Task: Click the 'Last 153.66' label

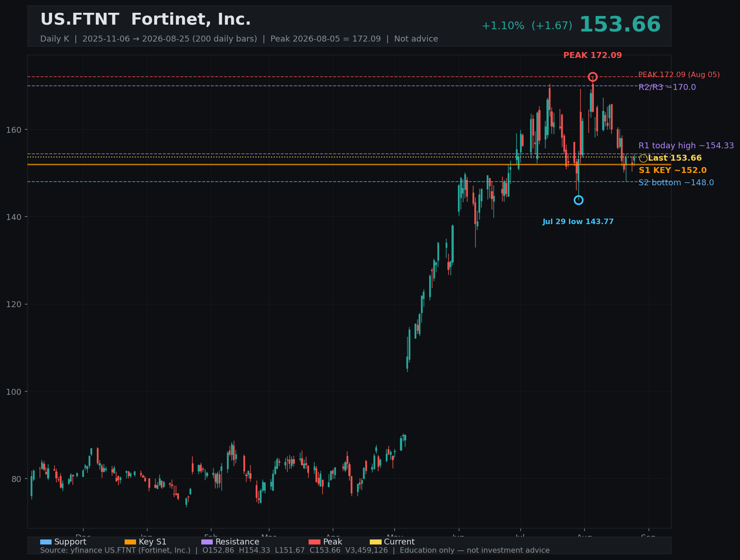Action: tap(675, 158)
